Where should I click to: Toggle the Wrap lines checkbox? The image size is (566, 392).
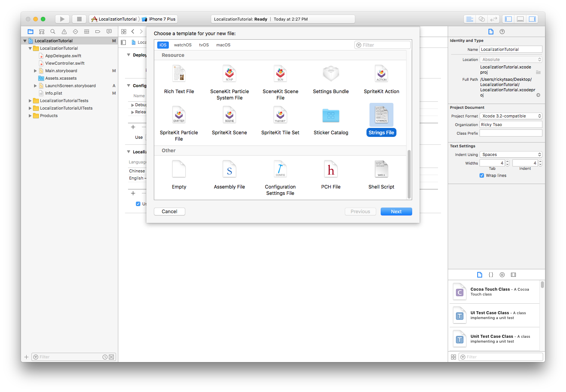482,175
